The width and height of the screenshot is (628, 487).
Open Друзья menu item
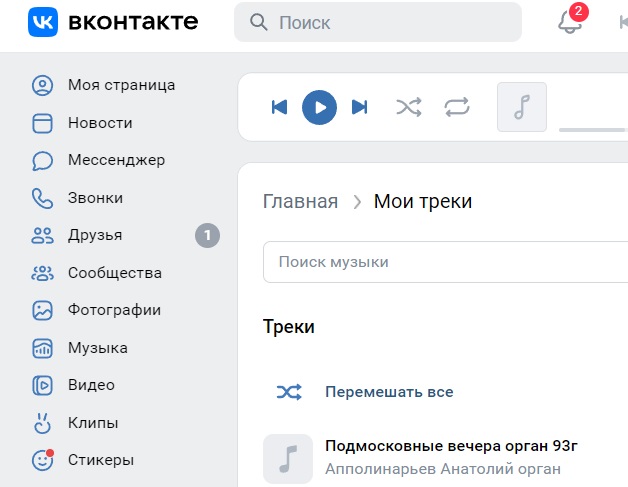click(95, 235)
